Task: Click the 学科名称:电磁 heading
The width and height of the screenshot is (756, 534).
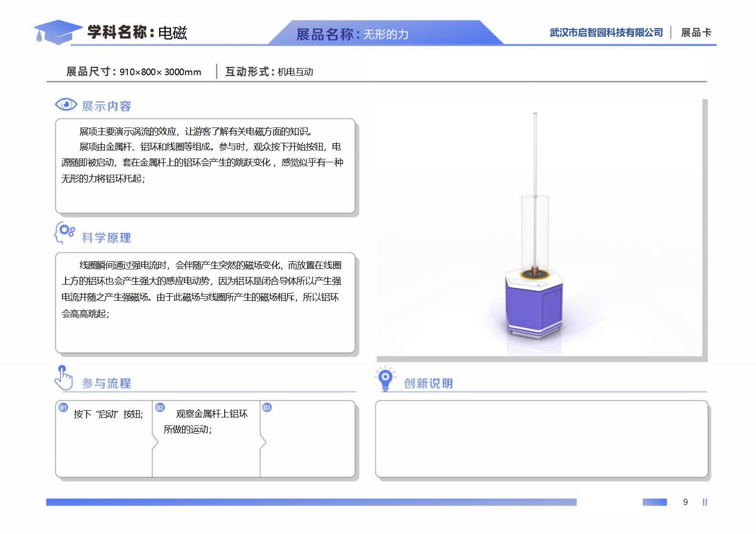Action: point(137,32)
